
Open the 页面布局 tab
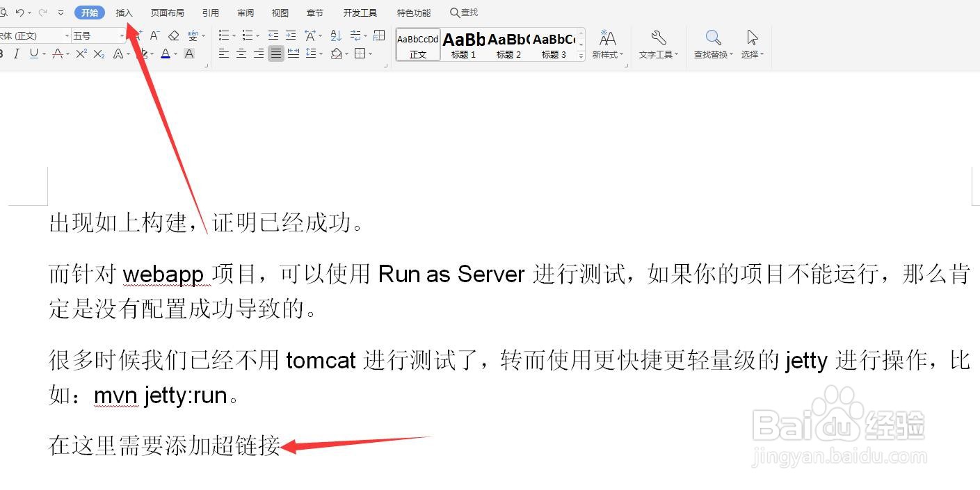(x=168, y=13)
